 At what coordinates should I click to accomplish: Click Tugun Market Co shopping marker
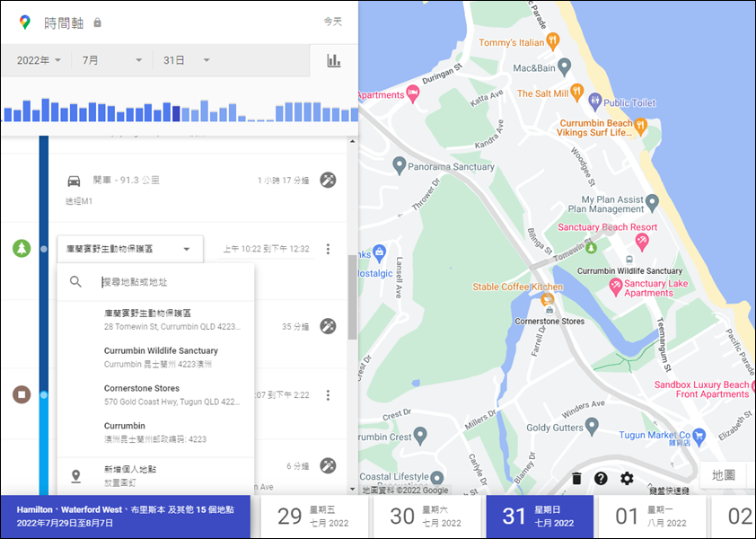click(699, 437)
